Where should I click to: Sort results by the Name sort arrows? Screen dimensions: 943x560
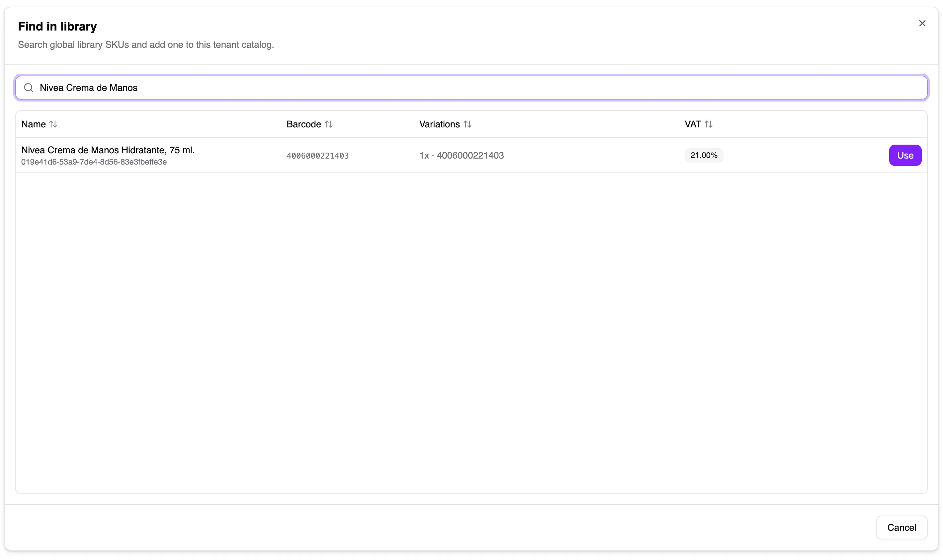pos(53,124)
